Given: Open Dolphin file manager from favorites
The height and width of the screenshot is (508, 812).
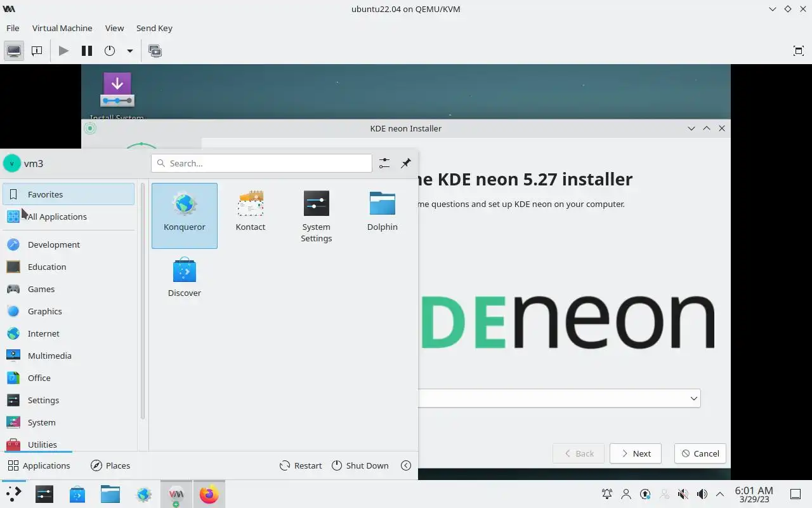Looking at the screenshot, I should pos(383,215).
